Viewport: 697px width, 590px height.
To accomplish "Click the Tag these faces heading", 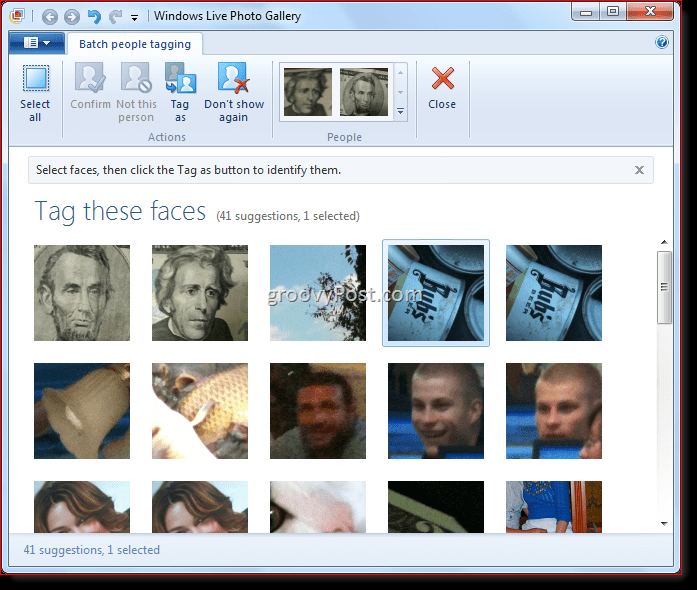I will (x=120, y=211).
